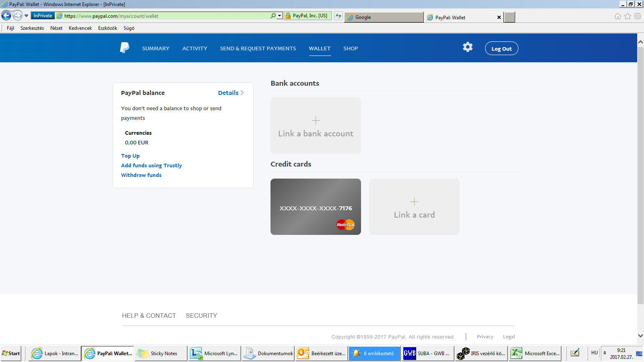Go to PayPal ACTIVITY page

tap(195, 49)
